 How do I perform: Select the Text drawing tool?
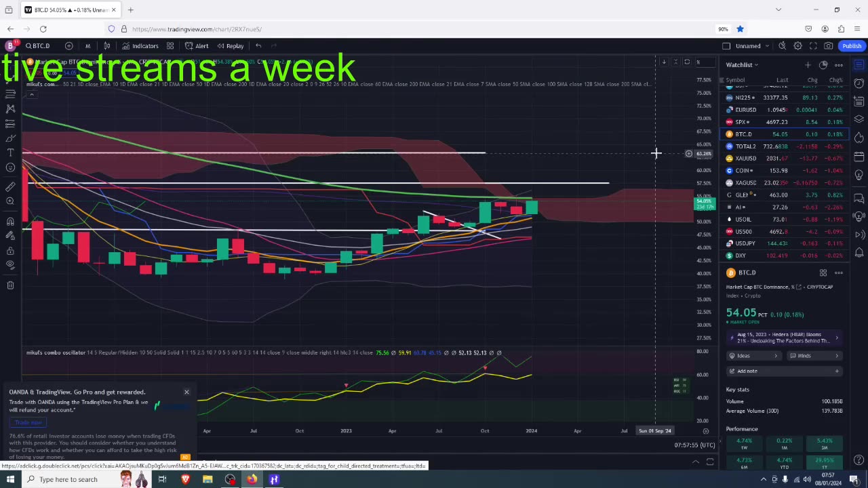point(10,153)
